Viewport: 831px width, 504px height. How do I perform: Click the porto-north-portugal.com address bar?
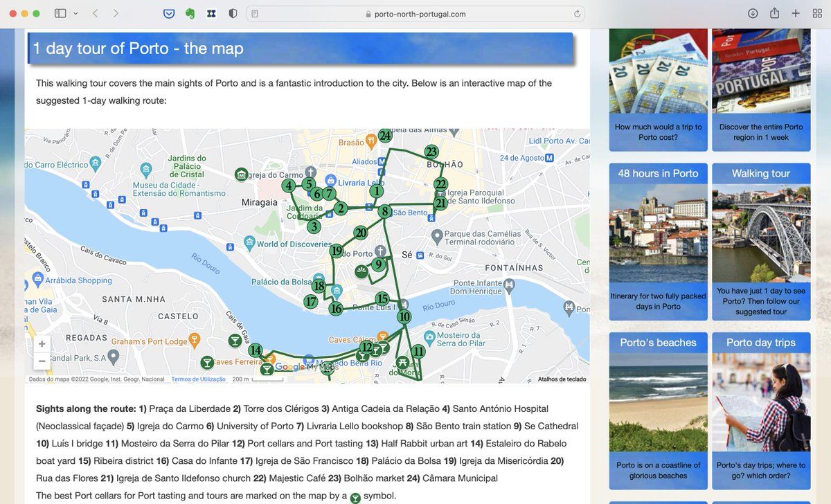415,14
